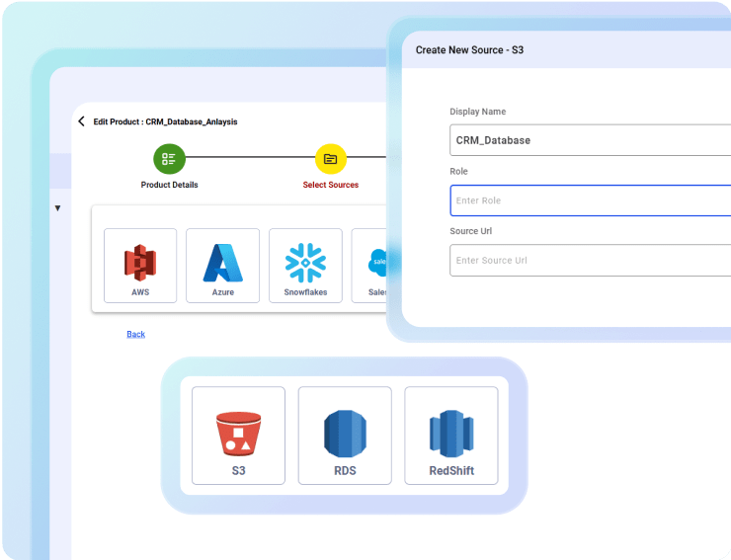Select the yellow Select Sources step icon
731x560 pixels.
click(331, 159)
